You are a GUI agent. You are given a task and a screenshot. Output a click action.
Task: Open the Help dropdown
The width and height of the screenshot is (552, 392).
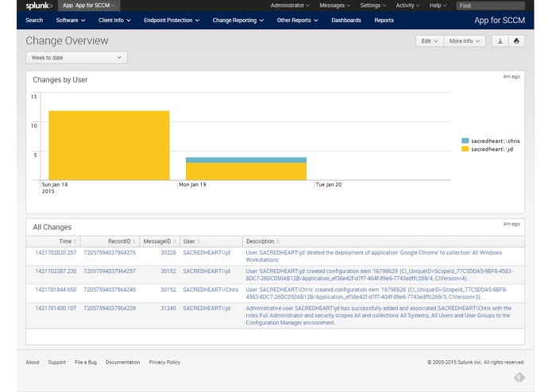[x=438, y=6]
